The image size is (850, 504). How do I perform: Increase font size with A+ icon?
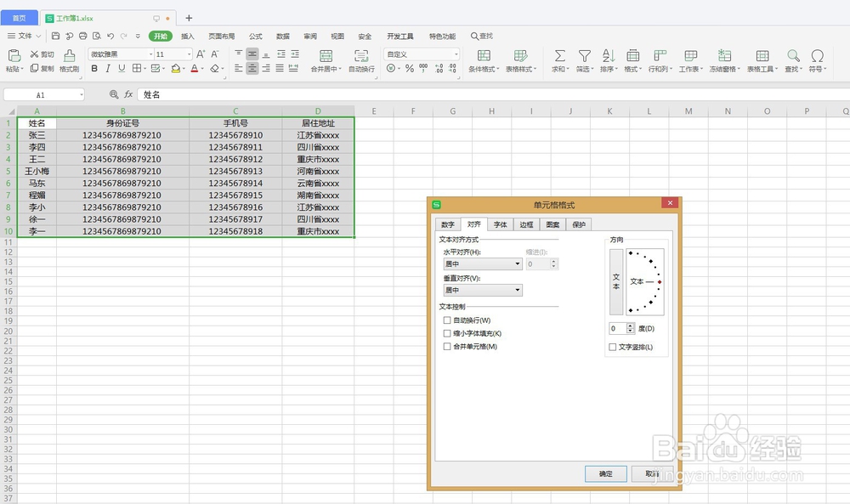[201, 54]
